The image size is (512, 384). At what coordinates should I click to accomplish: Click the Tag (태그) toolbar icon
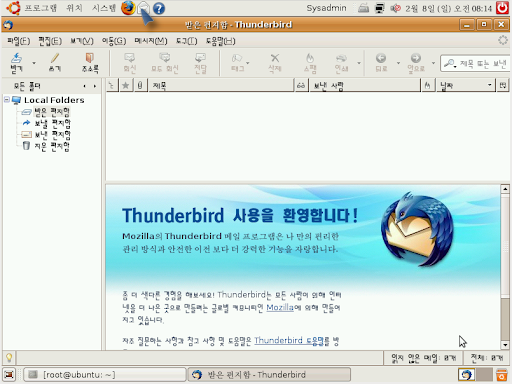tap(237, 58)
